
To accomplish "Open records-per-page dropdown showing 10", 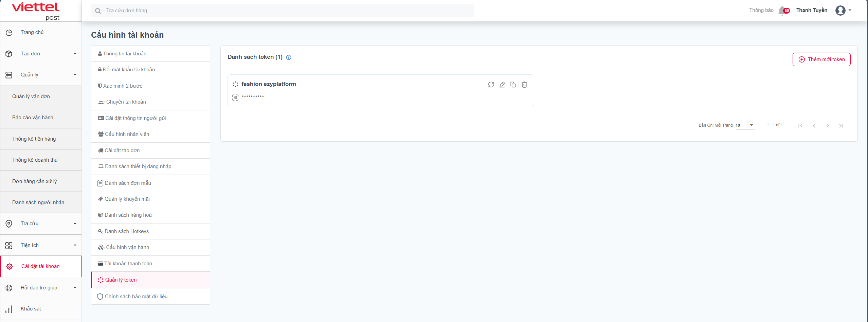I will point(744,125).
